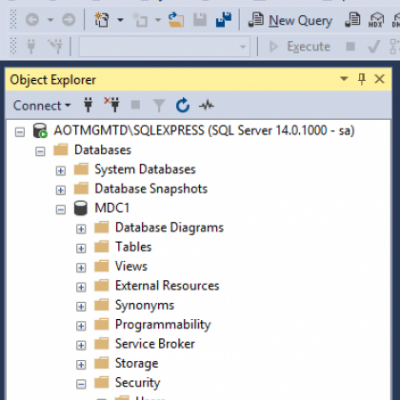Click the Object Explorer Filter funnel icon

[159, 106]
